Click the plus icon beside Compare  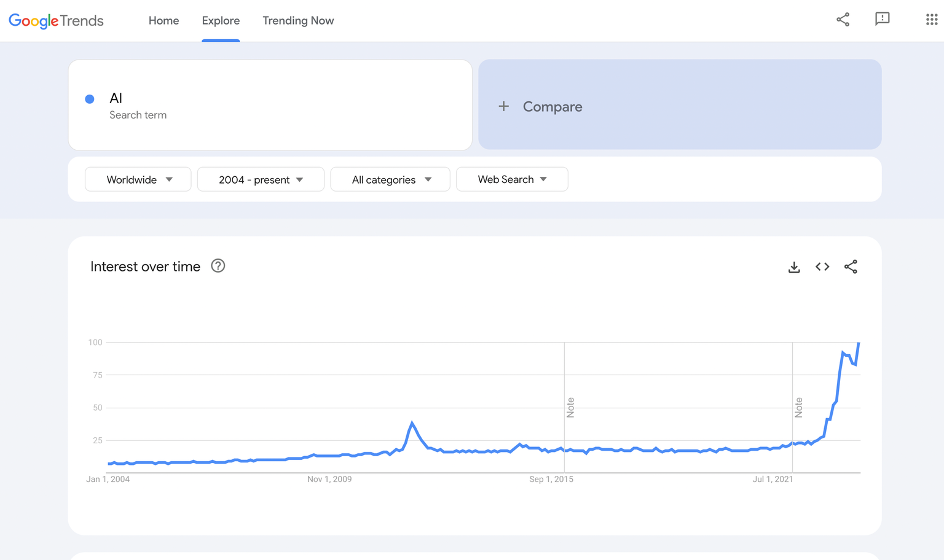[x=503, y=106]
